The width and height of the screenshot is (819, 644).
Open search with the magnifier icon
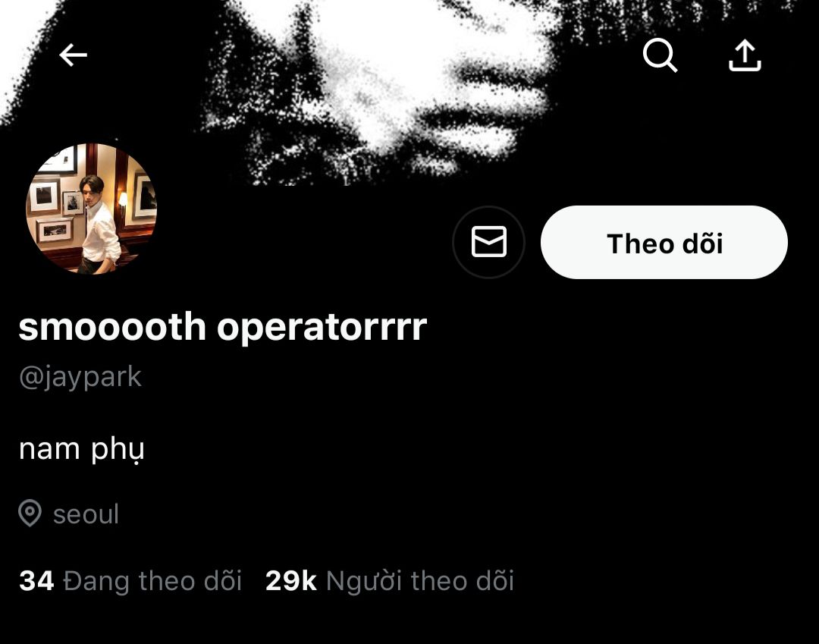[x=661, y=55]
